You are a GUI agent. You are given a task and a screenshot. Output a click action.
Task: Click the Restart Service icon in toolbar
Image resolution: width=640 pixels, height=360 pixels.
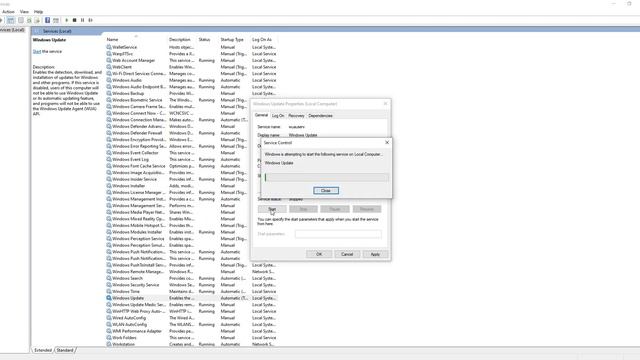tap(91, 20)
